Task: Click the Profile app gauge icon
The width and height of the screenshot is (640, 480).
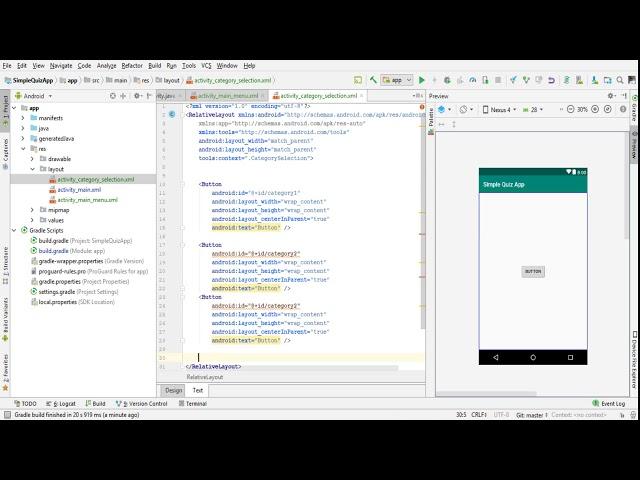Action: point(473,80)
